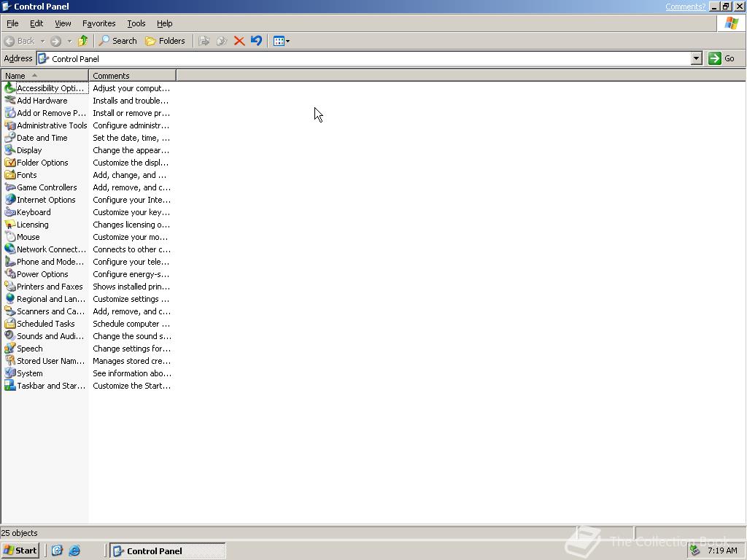The image size is (747, 560).
Task: Open the Help menu
Action: [164, 23]
